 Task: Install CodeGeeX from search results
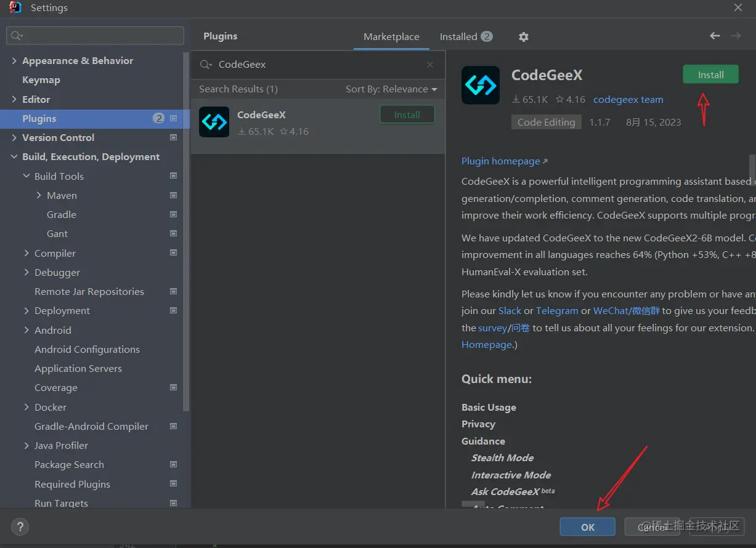pos(407,115)
